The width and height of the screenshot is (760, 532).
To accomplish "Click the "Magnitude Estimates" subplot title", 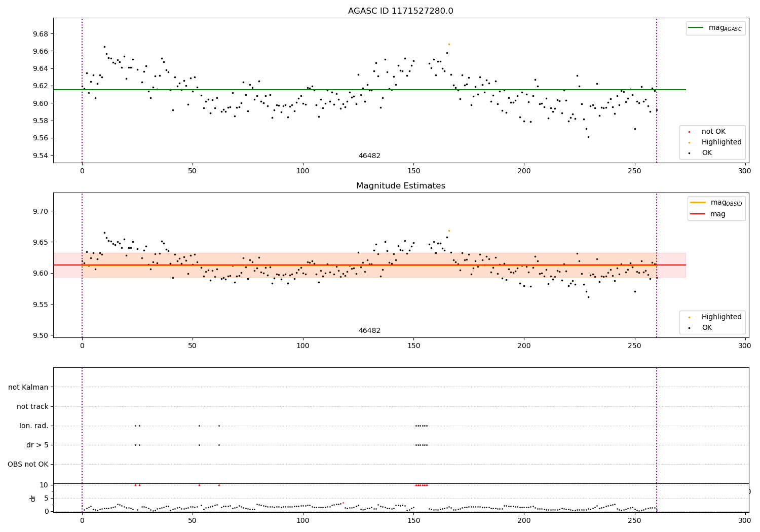I will point(400,186).
